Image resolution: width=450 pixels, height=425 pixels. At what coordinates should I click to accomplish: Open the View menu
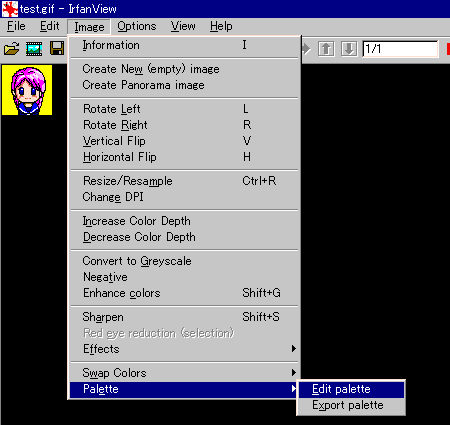[x=183, y=26]
